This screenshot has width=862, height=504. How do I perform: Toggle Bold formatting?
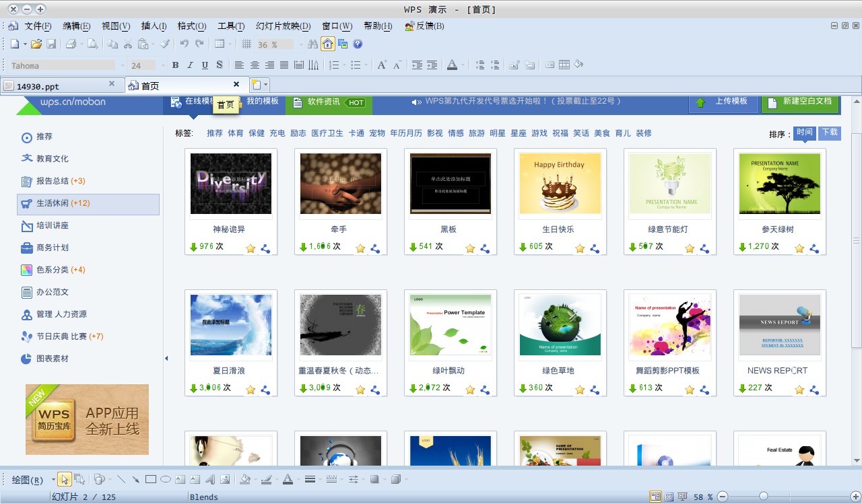pos(175,65)
